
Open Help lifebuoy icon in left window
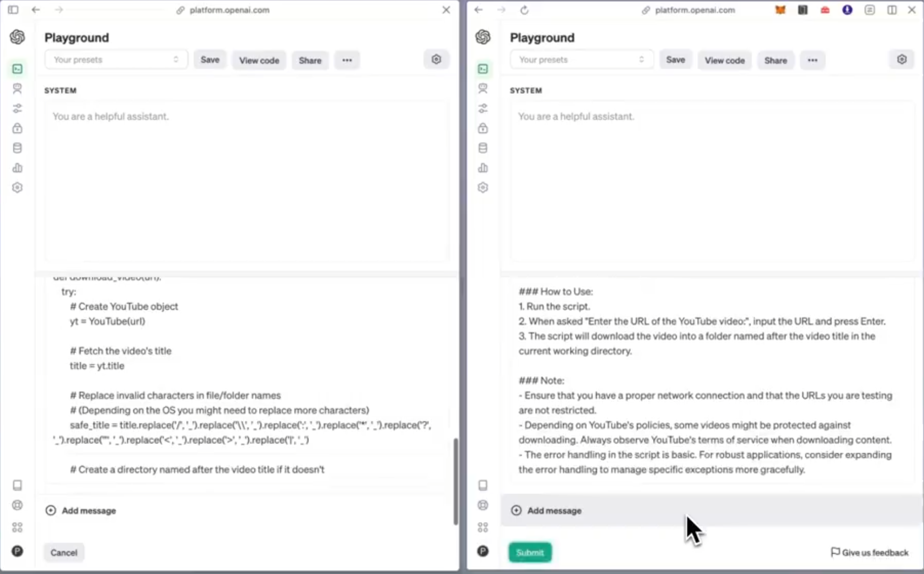17,506
